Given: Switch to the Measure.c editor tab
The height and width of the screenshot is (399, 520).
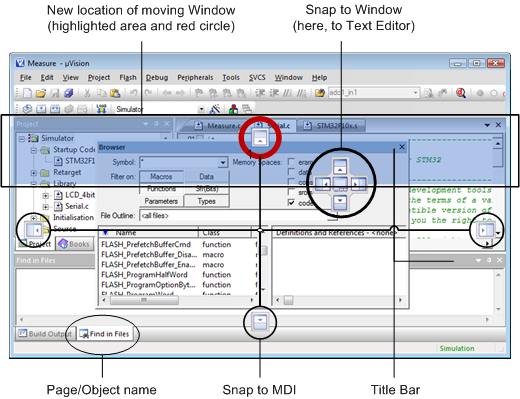Looking at the screenshot, I should [218, 126].
